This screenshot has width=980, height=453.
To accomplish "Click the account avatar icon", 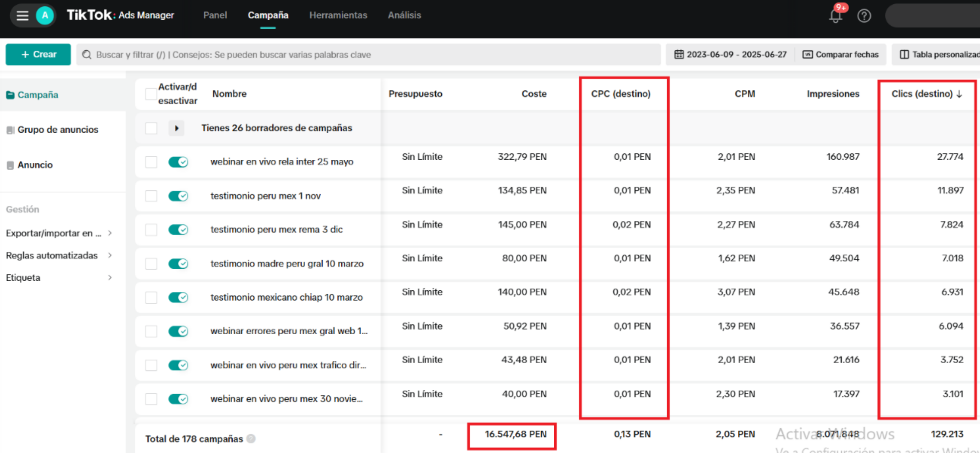I will (45, 16).
